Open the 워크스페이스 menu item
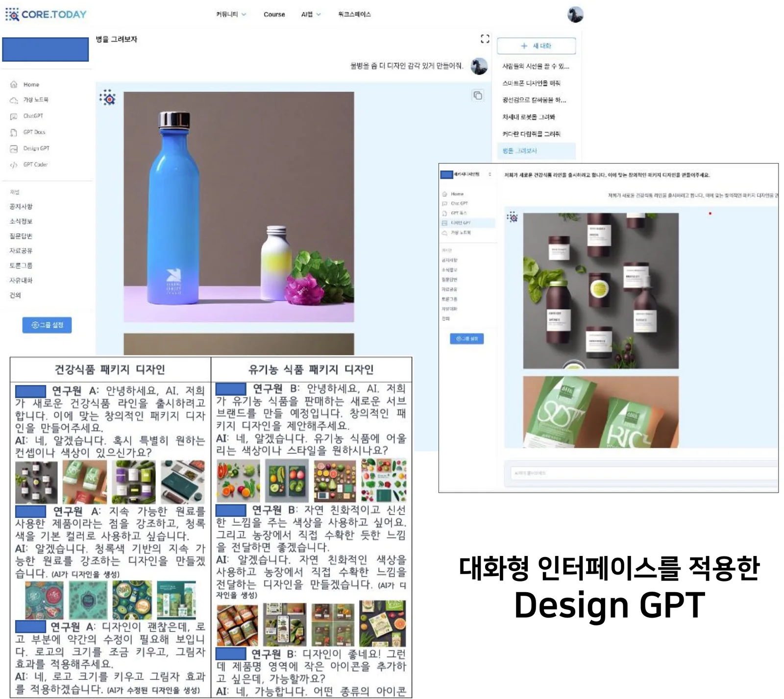Screen dimensions: 784x699 (354, 14)
